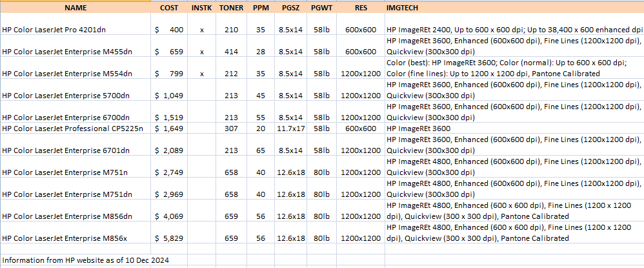
Task: Click the HP Color LaserJet Enterprise 6701dn cell
Action: 75,145
